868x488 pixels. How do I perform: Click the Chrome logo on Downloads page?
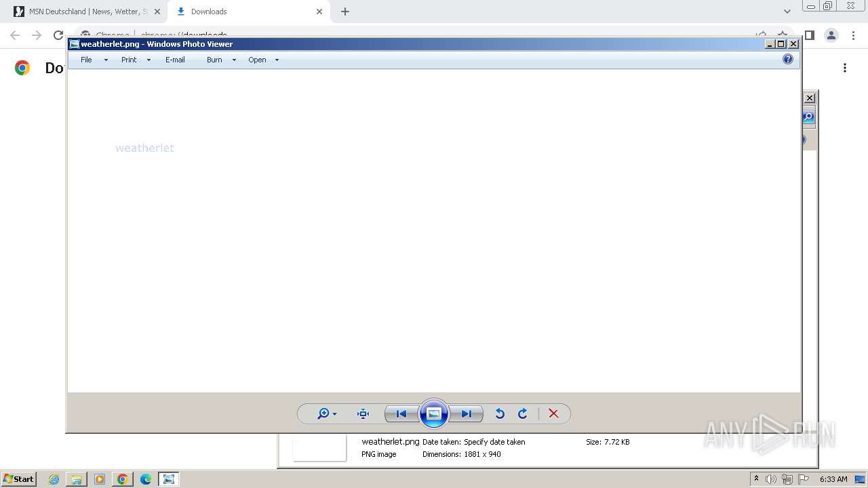pyautogui.click(x=22, y=68)
